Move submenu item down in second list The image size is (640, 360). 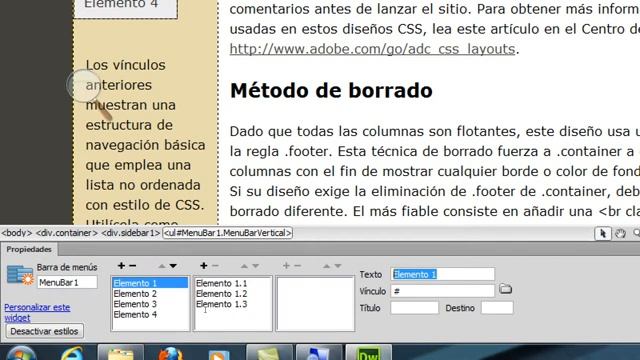[256, 266]
